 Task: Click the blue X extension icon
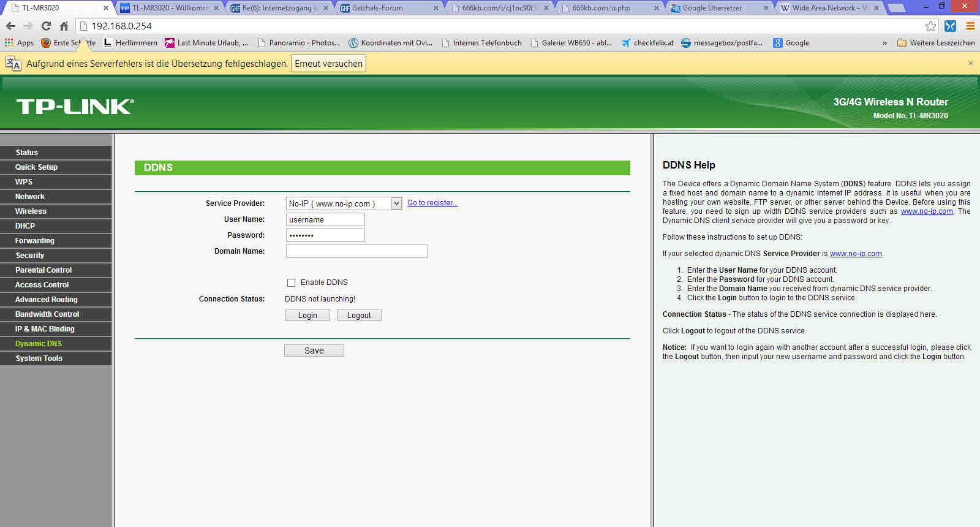click(x=950, y=26)
